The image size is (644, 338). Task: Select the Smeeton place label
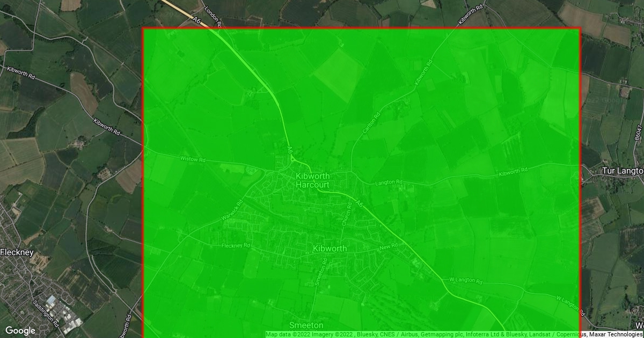pyautogui.click(x=306, y=326)
